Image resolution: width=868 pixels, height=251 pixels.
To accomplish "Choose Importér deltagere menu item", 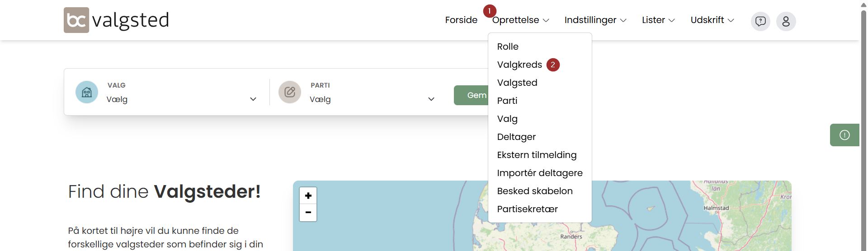I will pos(539,173).
